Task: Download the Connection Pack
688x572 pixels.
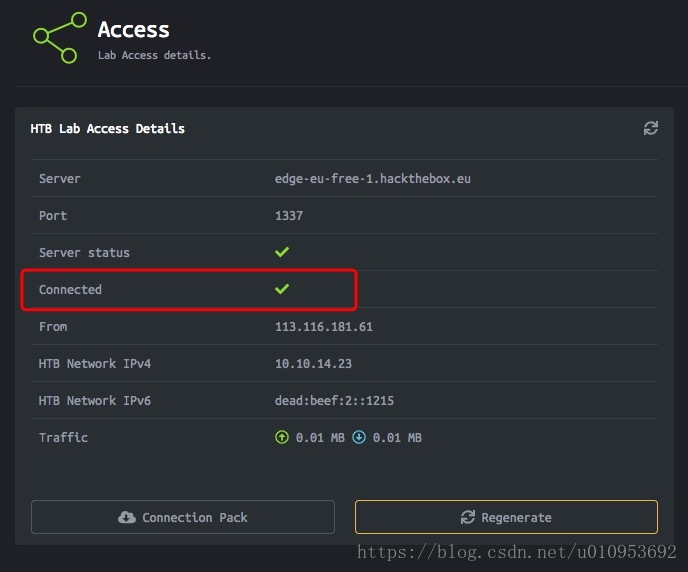Action: 183,517
